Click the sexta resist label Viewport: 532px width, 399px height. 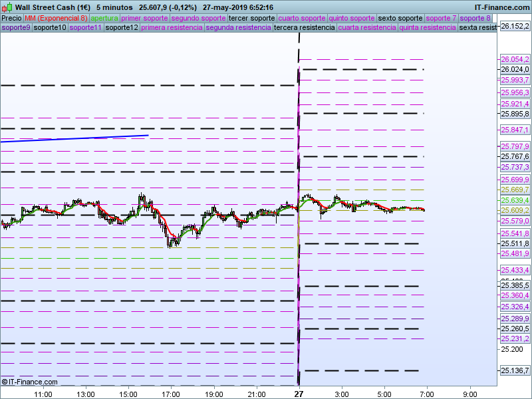(x=477, y=27)
